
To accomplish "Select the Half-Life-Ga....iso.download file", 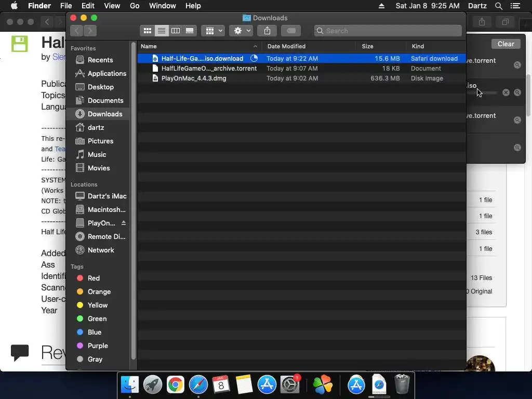I will (x=302, y=58).
